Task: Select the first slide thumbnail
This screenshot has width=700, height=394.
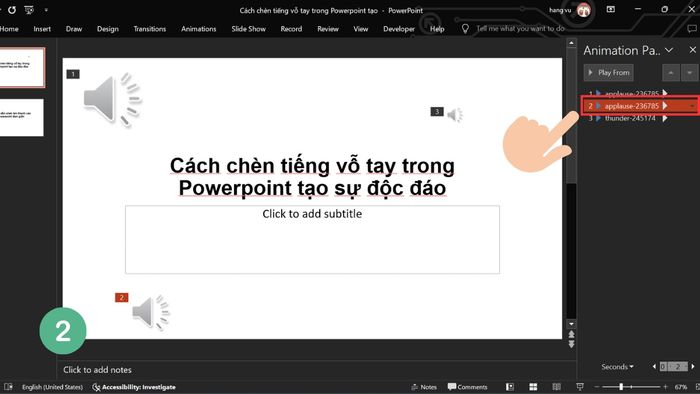Action: pyautogui.click(x=22, y=67)
